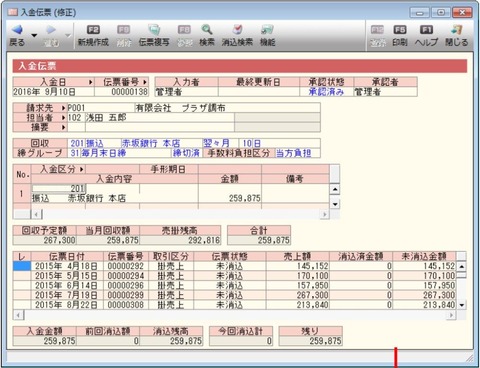Click the 売掛残高 value 292,816
Viewport: 480px width, 368px height.
tap(180, 240)
